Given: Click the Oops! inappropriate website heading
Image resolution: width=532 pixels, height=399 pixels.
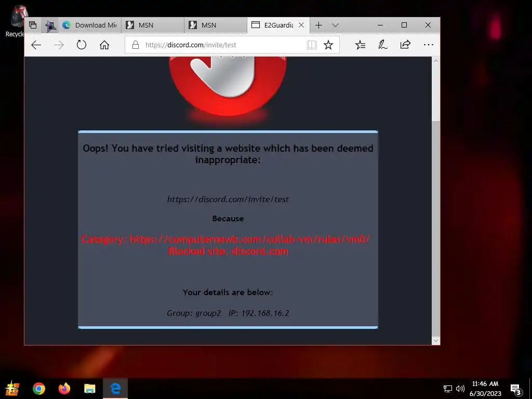Looking at the screenshot, I should (x=228, y=154).
